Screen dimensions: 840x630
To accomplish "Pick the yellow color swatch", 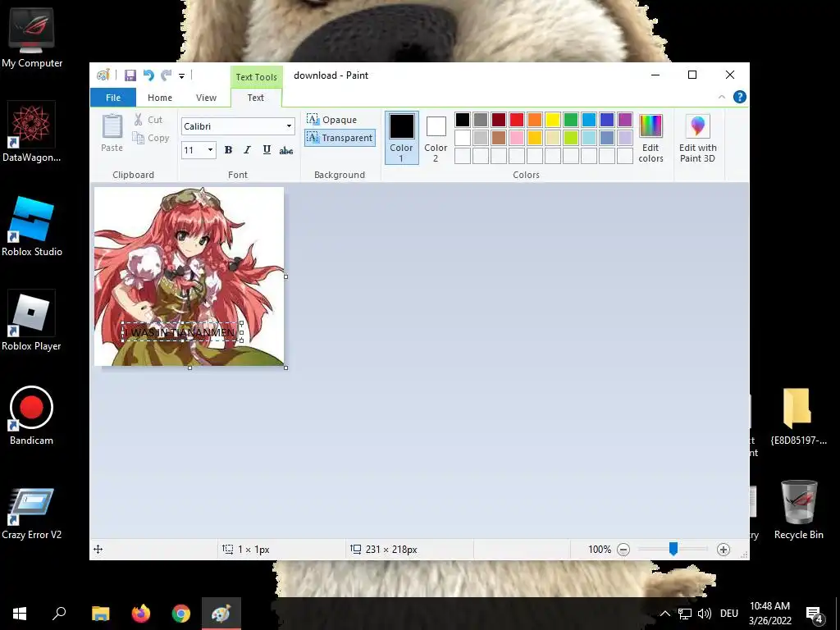I will pyautogui.click(x=552, y=120).
